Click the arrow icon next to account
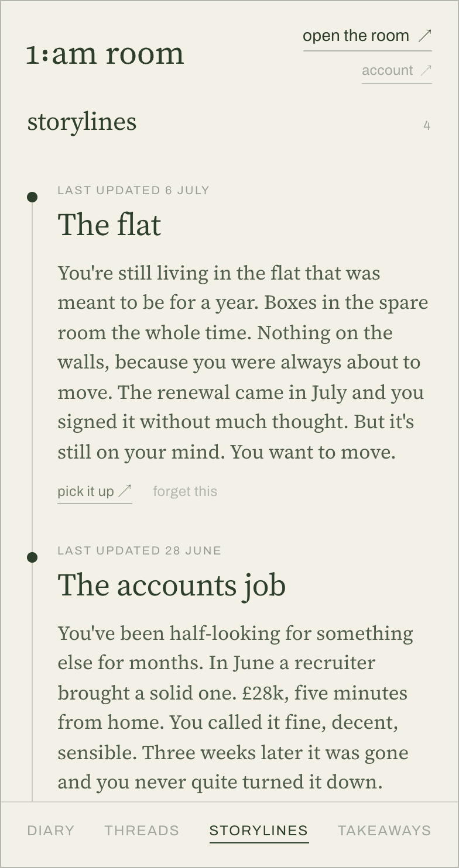 pos(426,71)
